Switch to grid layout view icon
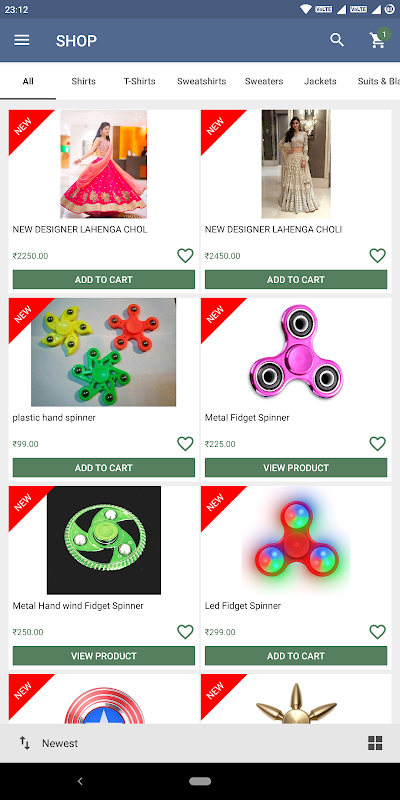400x800 pixels. coord(375,743)
